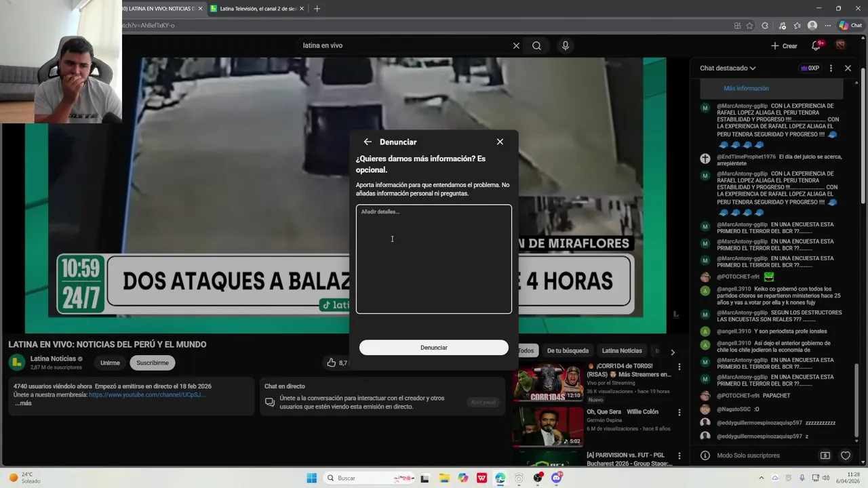
Task: Go back in the Denunciar dialog
Action: pyautogui.click(x=368, y=142)
